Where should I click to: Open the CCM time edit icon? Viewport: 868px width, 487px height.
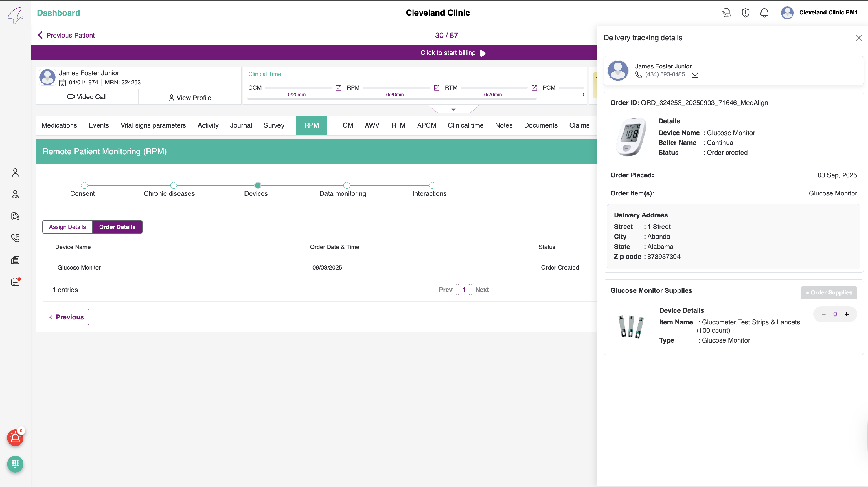(x=339, y=88)
